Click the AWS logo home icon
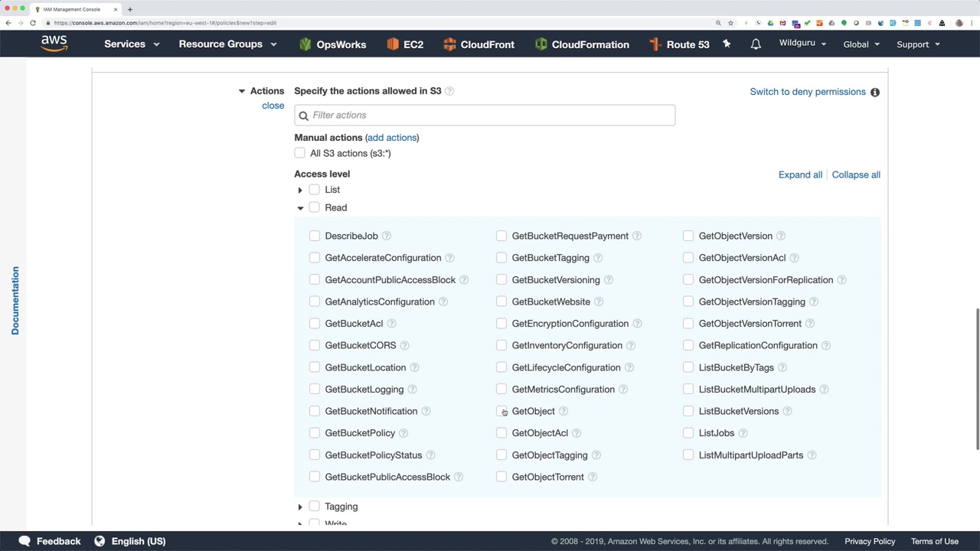The width and height of the screenshot is (980, 551). tap(54, 44)
